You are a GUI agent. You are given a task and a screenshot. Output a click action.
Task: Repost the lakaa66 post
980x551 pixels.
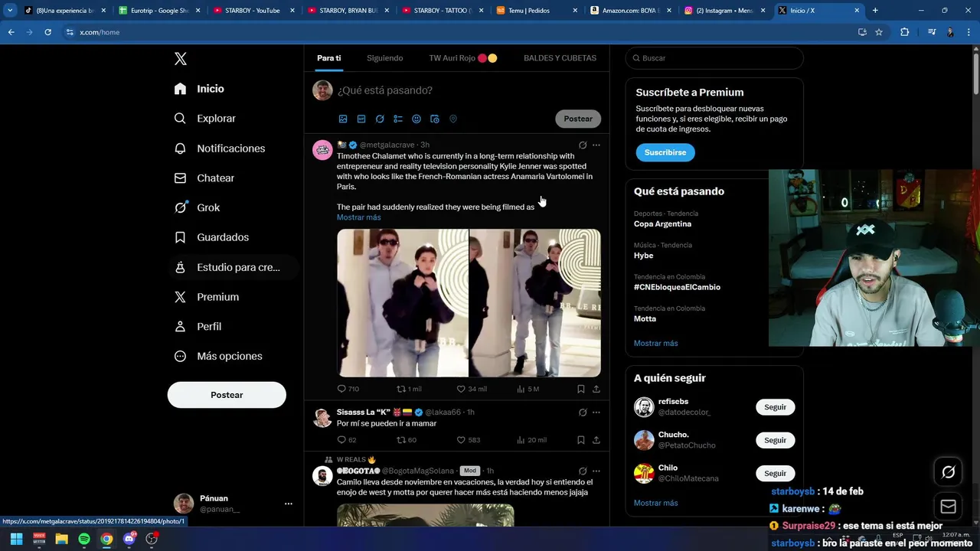(x=407, y=440)
